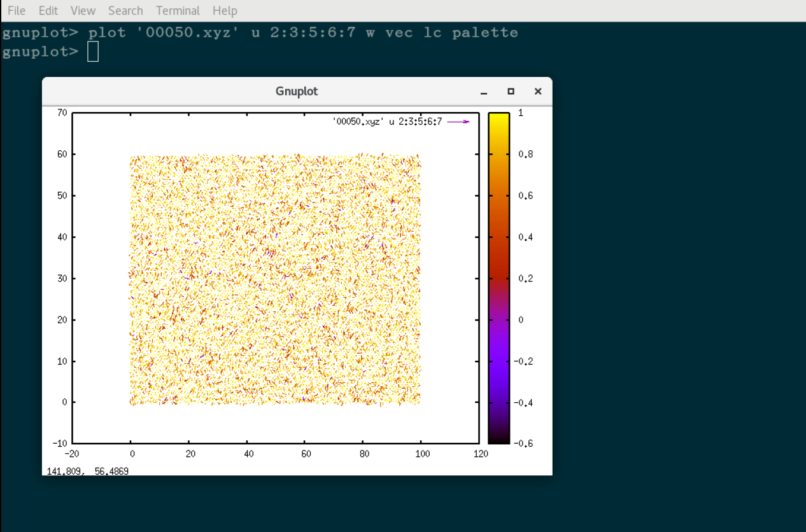The width and height of the screenshot is (806, 532).
Task: Click the purple arrow legend sample
Action: pyautogui.click(x=458, y=122)
